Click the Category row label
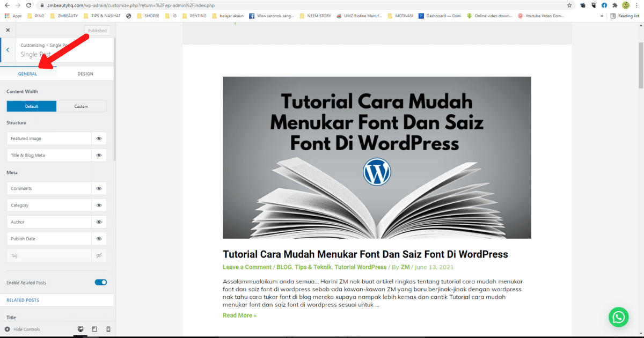Viewport: 644px width, 338px height. pyautogui.click(x=19, y=205)
